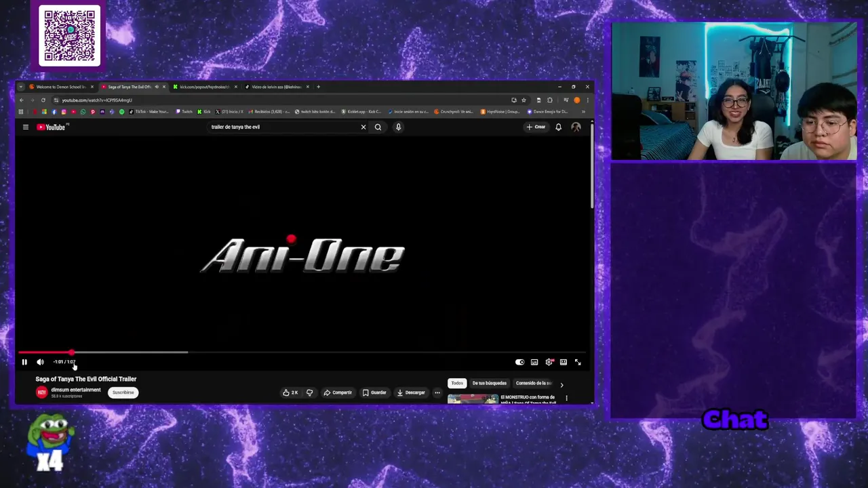Select the De tus búsquedas chip
This screenshot has width=868, height=488.
point(489,383)
